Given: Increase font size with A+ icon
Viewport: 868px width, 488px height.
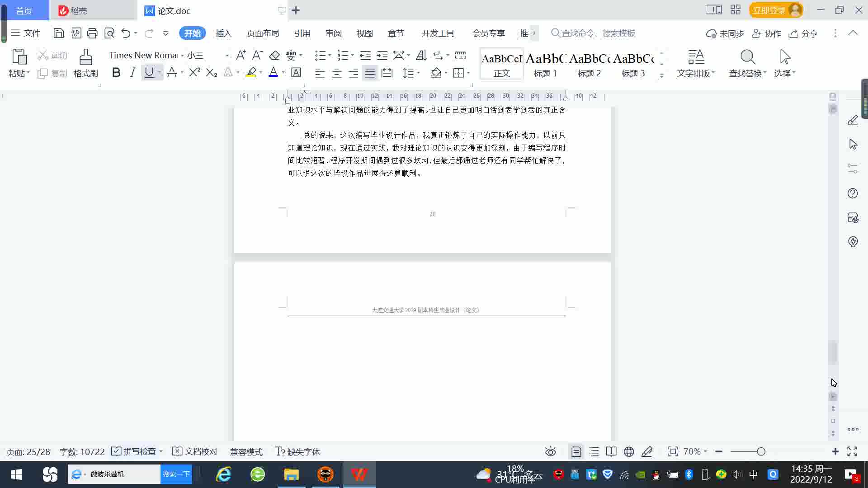Looking at the screenshot, I should 241,55.
